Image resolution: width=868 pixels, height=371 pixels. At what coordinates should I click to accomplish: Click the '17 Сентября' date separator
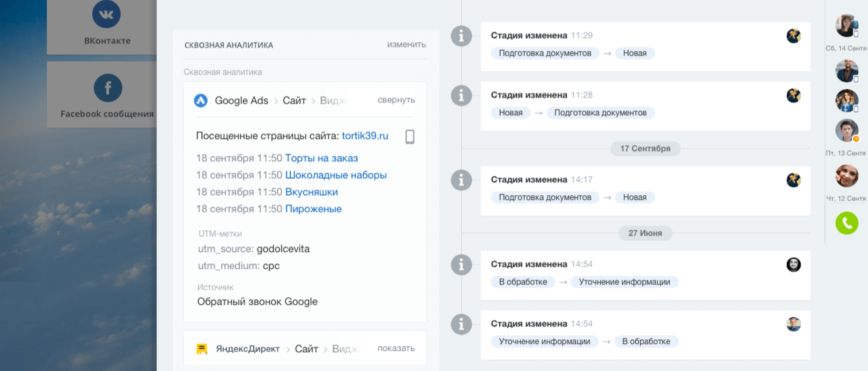pos(645,148)
